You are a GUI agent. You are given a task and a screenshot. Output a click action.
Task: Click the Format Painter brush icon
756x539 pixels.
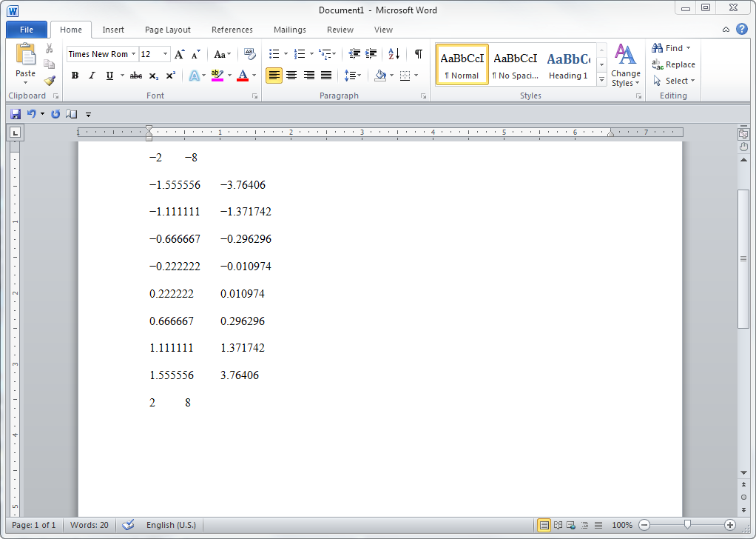(49, 81)
